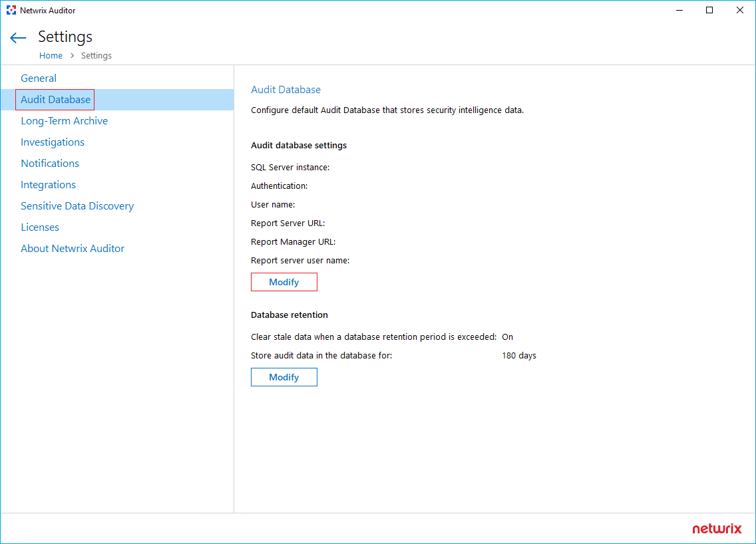
Task: Open the Sensitive Data Discovery settings
Action: point(77,205)
